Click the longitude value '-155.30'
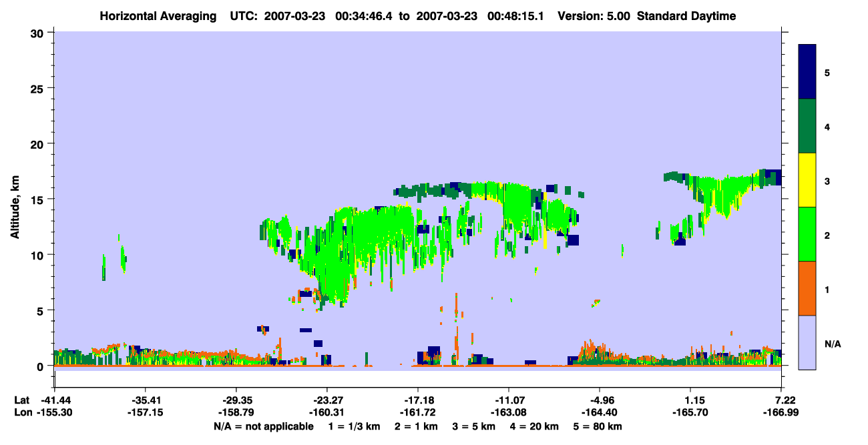This screenshot has width=868, height=445. [54, 413]
